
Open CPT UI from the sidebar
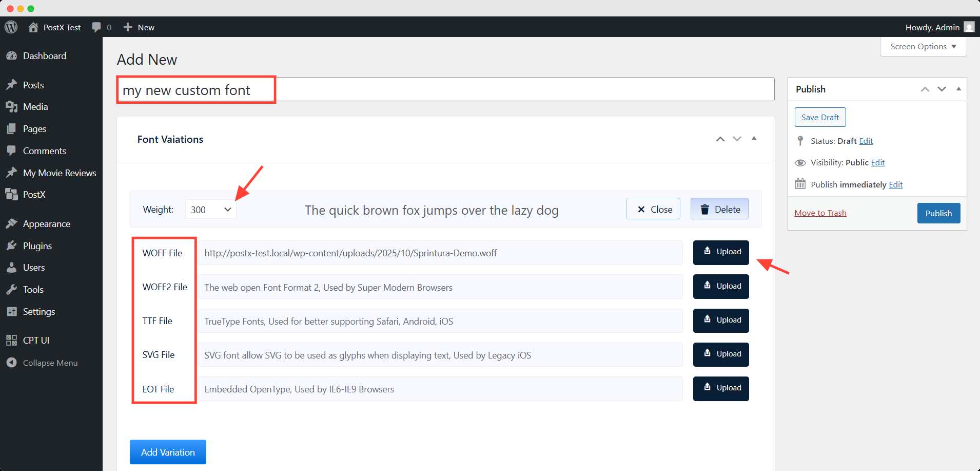coord(12,340)
